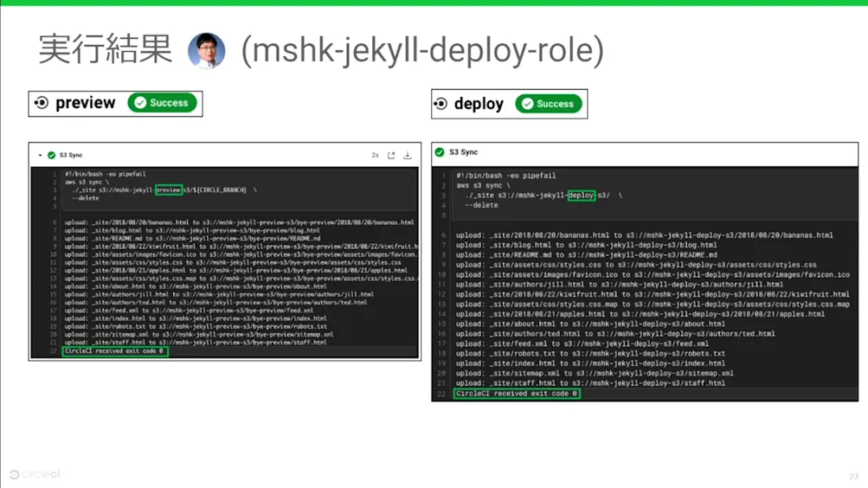Select the preview job name label

[86, 103]
